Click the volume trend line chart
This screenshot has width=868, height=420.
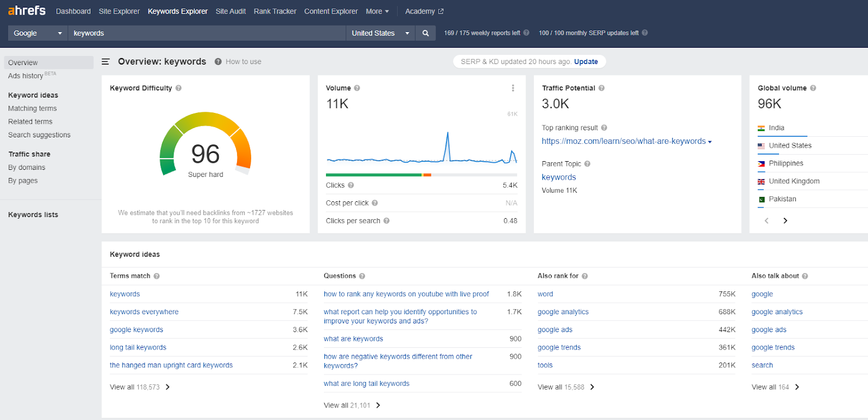point(422,148)
